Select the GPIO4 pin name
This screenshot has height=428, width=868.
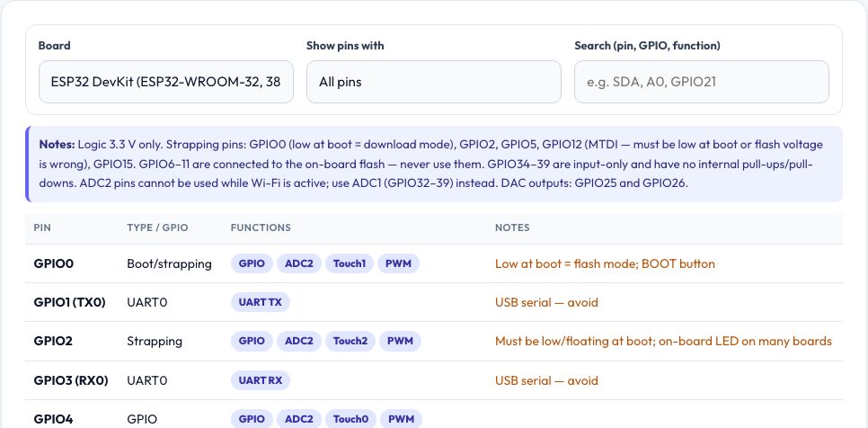coord(53,419)
